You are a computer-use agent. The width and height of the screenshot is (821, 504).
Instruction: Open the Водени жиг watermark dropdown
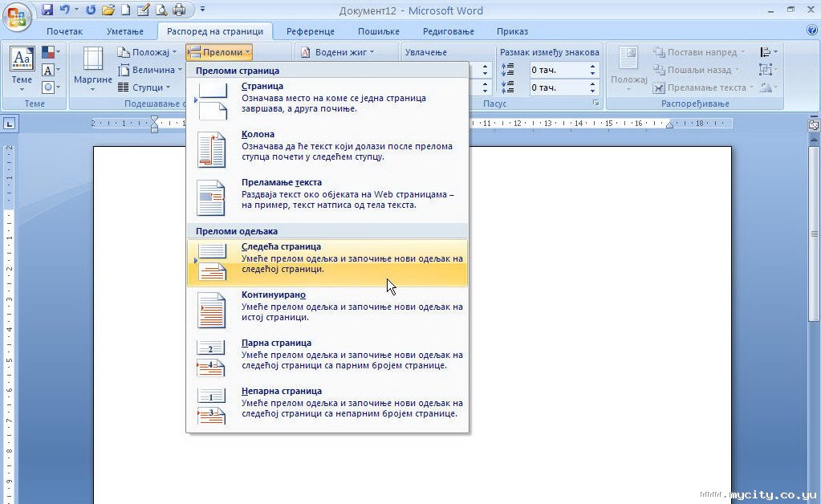tap(338, 52)
